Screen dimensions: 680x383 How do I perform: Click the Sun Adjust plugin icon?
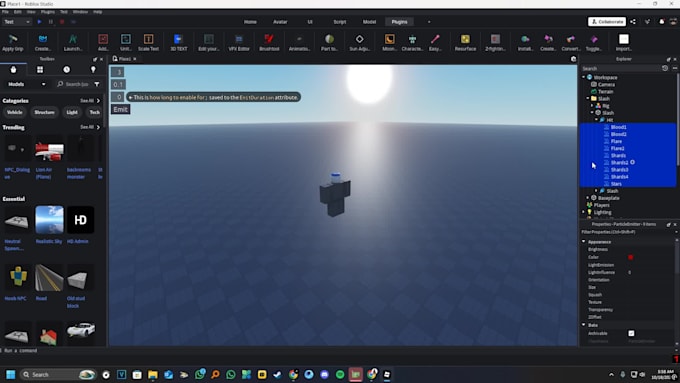point(360,39)
